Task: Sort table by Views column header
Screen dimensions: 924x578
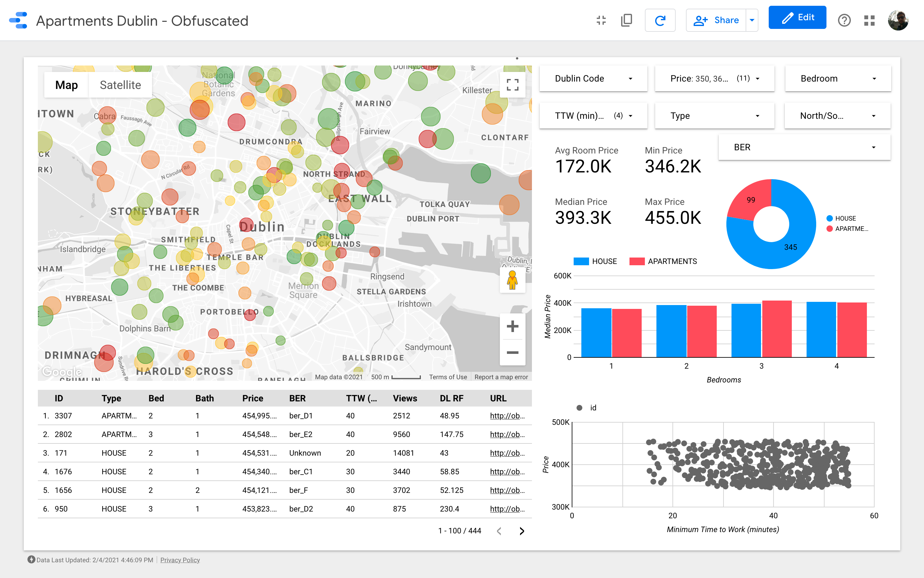Action: [x=405, y=398]
